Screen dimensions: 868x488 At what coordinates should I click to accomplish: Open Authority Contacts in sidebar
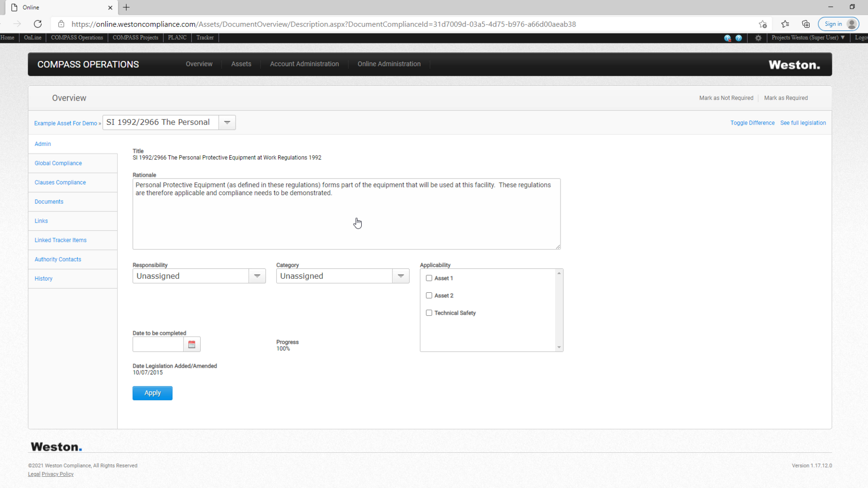[x=58, y=259]
